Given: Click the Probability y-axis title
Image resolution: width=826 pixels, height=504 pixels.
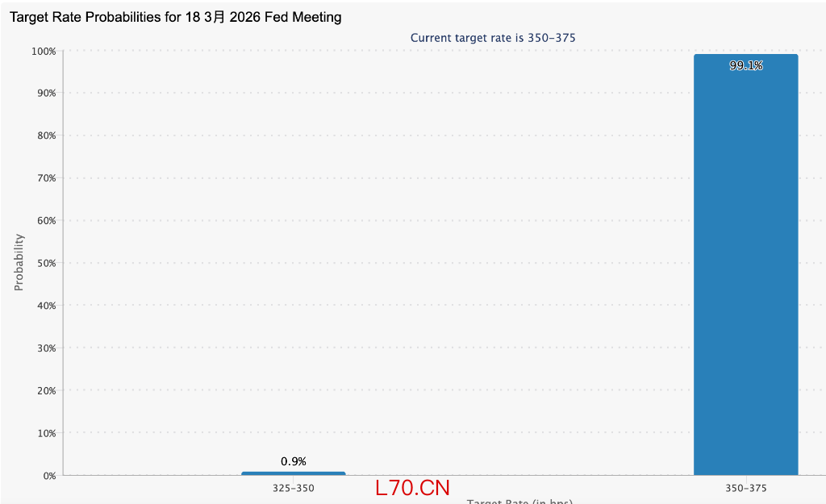Looking at the screenshot, I should pos(19,262).
